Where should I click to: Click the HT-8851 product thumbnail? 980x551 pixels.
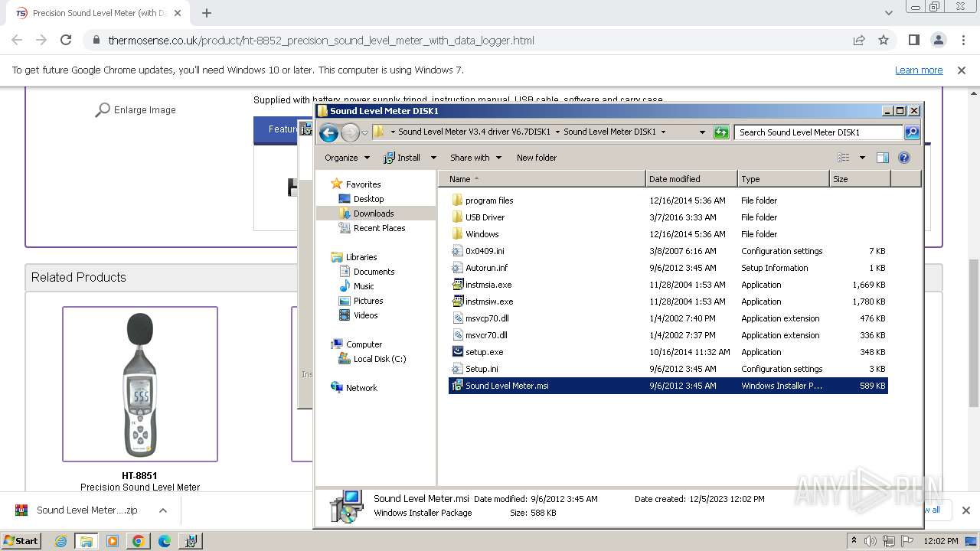pos(140,384)
